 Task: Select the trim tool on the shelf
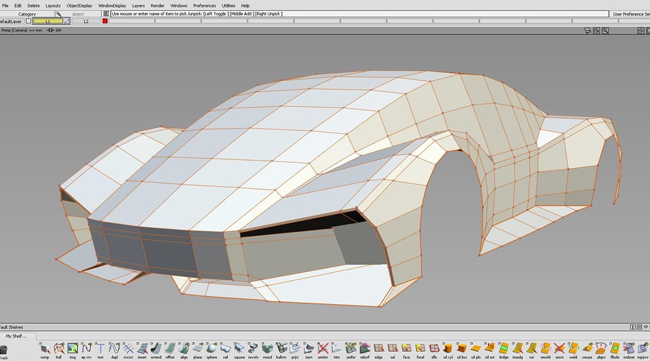pos(337,351)
